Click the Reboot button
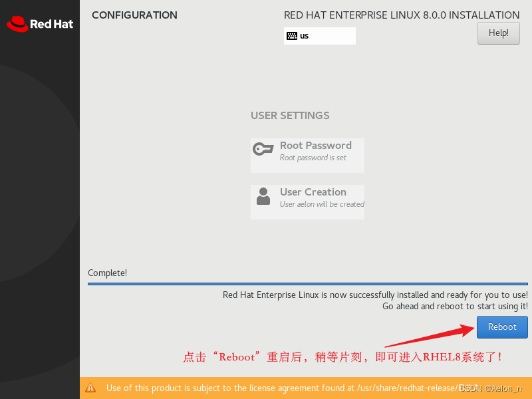532x399 pixels. [502, 327]
